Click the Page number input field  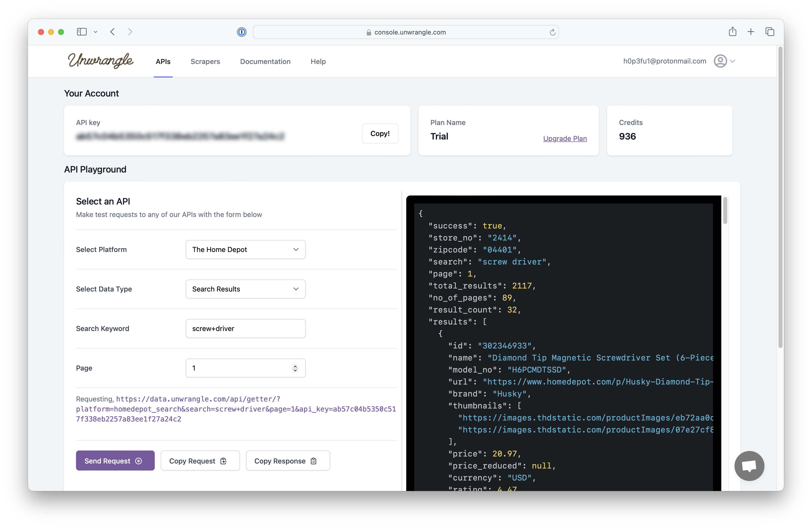coord(245,368)
